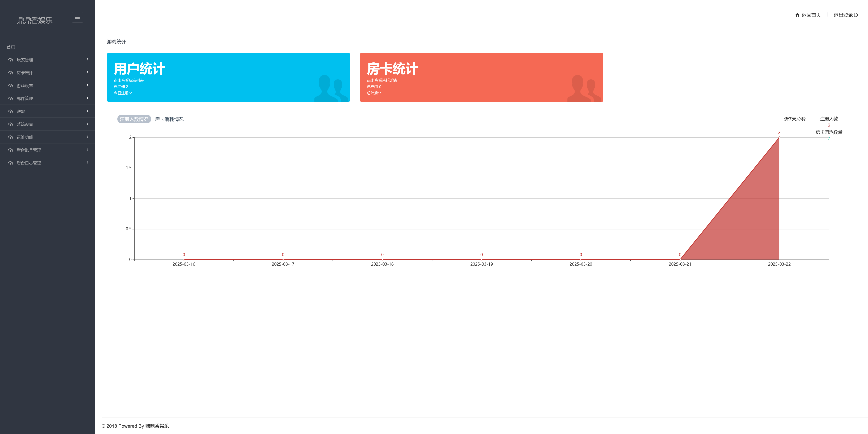Click the gauge icon next to 玩家管理

[x=10, y=60]
